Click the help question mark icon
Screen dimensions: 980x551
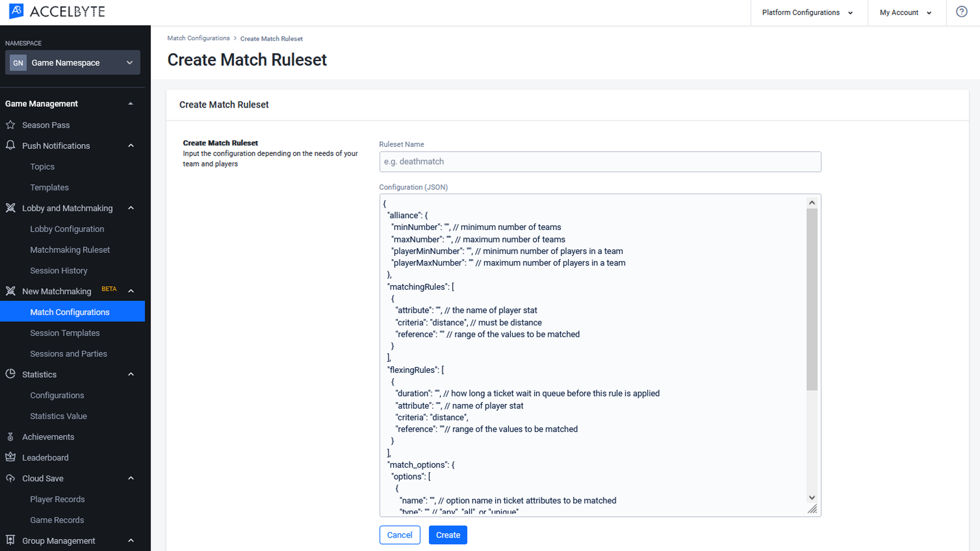coord(962,11)
